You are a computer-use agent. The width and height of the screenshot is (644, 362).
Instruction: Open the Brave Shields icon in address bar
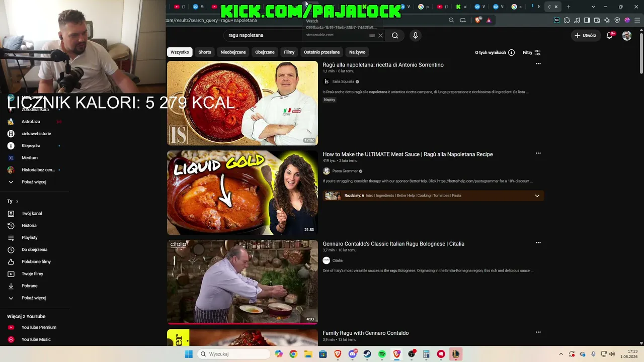tap(477, 20)
